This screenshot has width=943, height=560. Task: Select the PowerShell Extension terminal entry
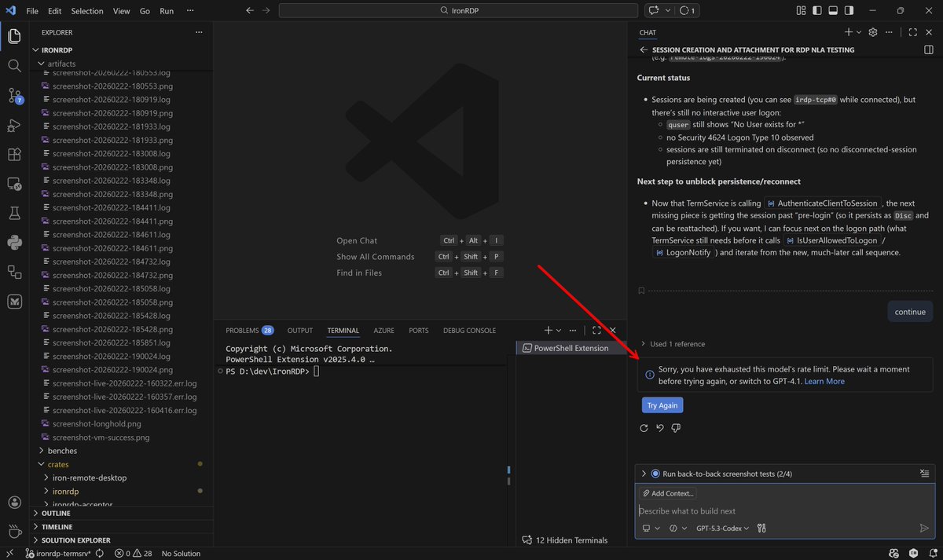click(x=570, y=348)
